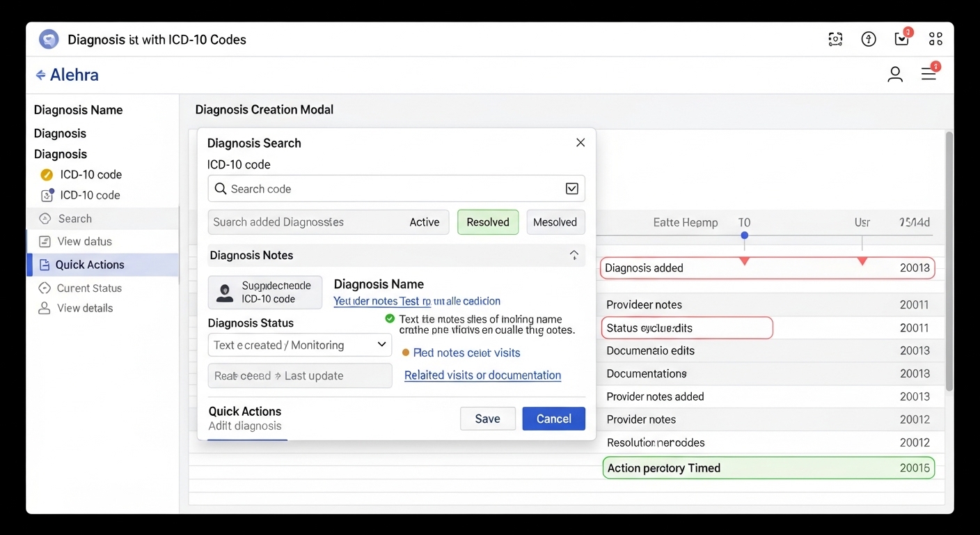980x535 pixels.
Task: Open the help icon in top bar
Action: (869, 40)
